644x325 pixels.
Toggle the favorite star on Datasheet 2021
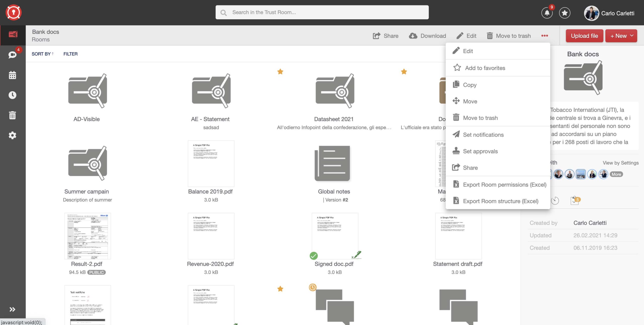click(x=280, y=71)
